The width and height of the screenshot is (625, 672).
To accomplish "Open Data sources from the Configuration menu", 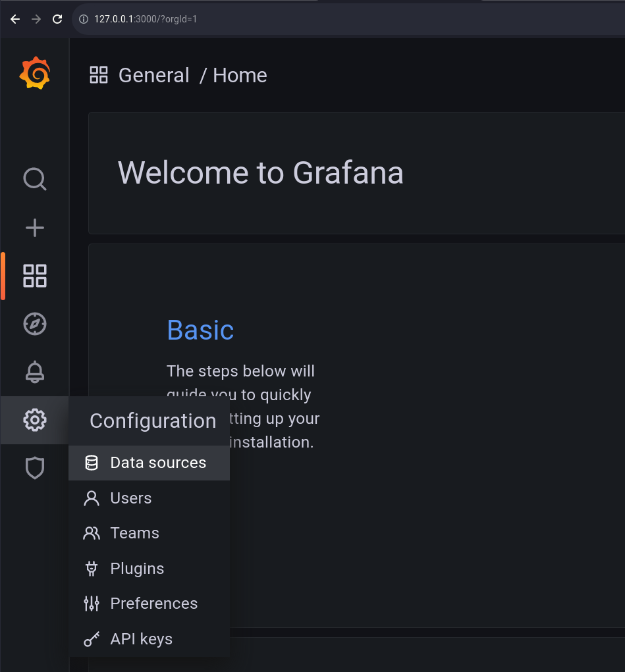I will pos(158,463).
